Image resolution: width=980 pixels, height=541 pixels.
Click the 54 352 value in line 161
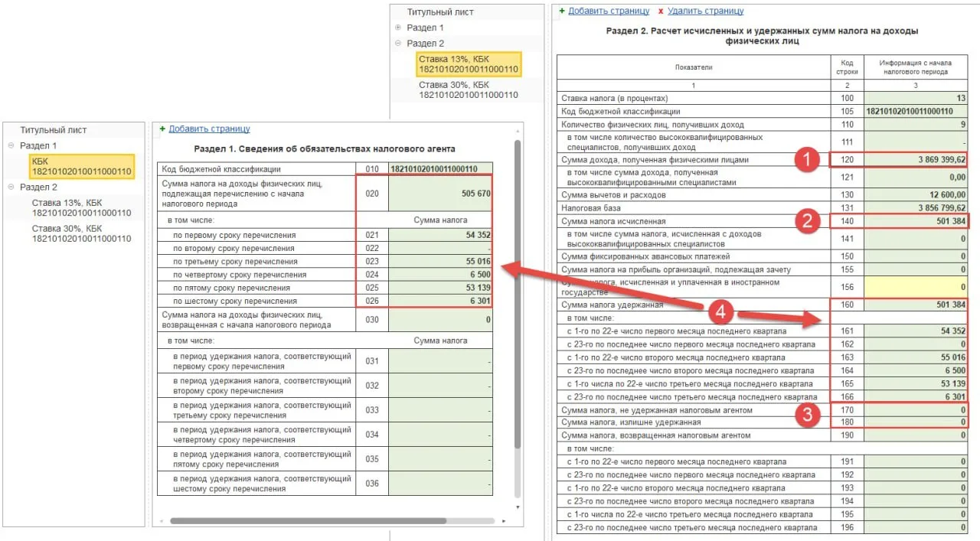tap(916, 331)
